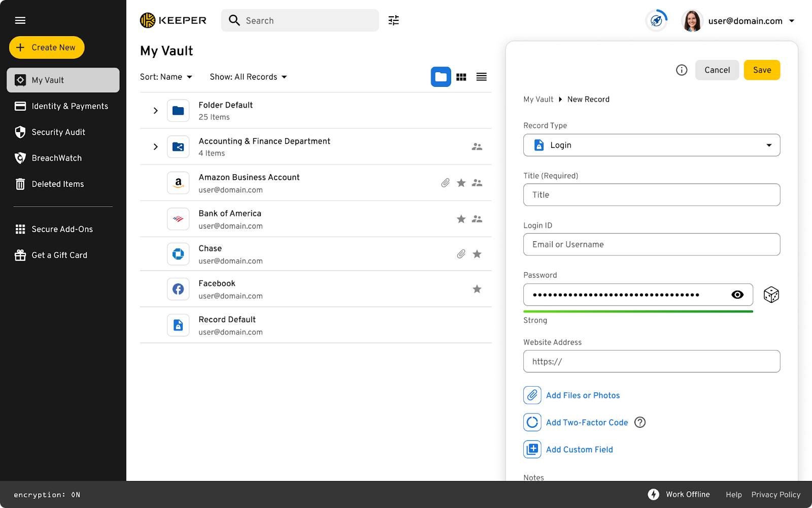Click Add Custom Field link
The image size is (812, 508).
(x=580, y=449)
